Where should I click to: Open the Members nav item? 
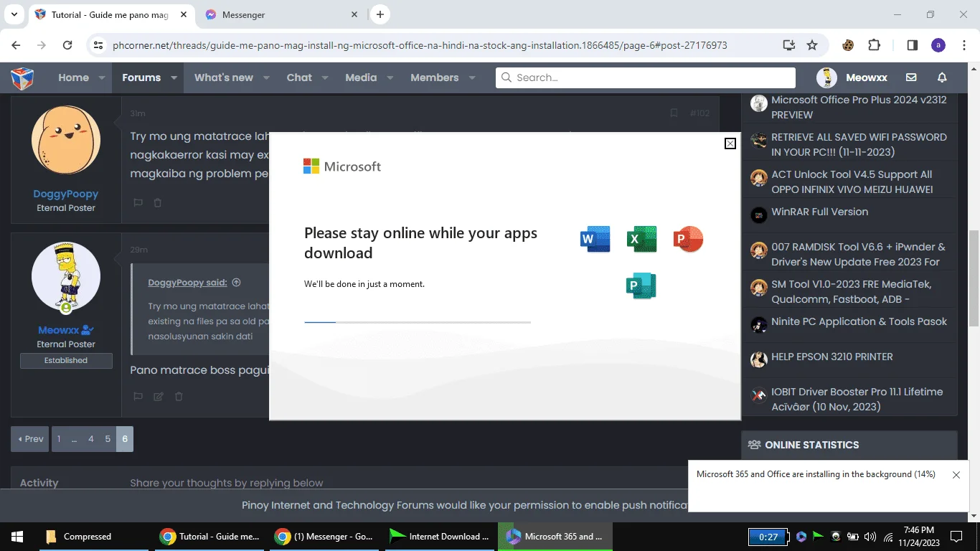click(434, 77)
